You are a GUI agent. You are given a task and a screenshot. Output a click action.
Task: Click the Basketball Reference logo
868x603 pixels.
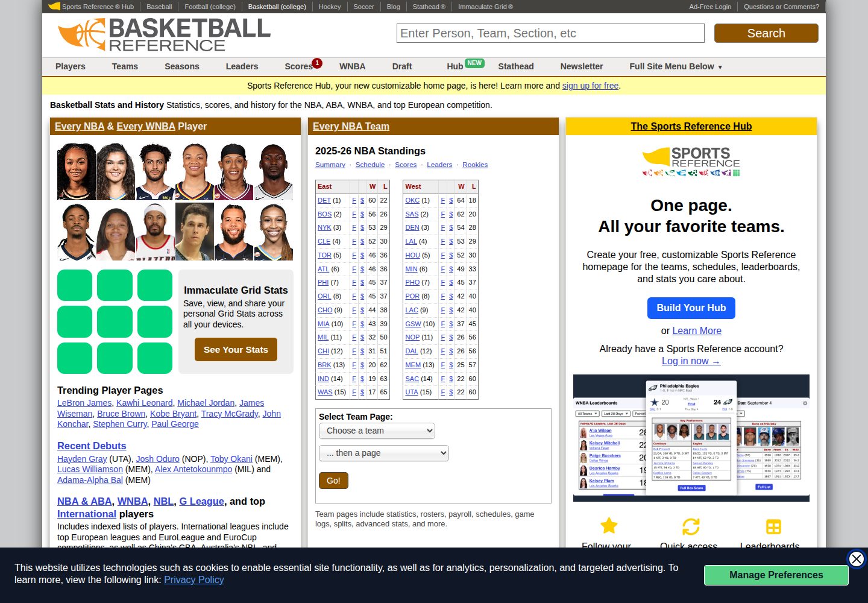(x=164, y=34)
